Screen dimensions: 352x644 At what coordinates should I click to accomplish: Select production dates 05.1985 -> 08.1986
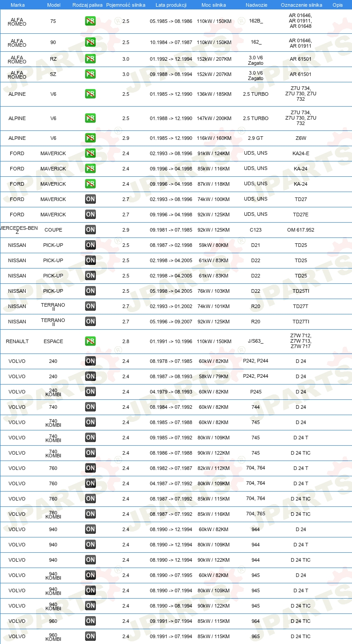pyautogui.click(x=171, y=21)
